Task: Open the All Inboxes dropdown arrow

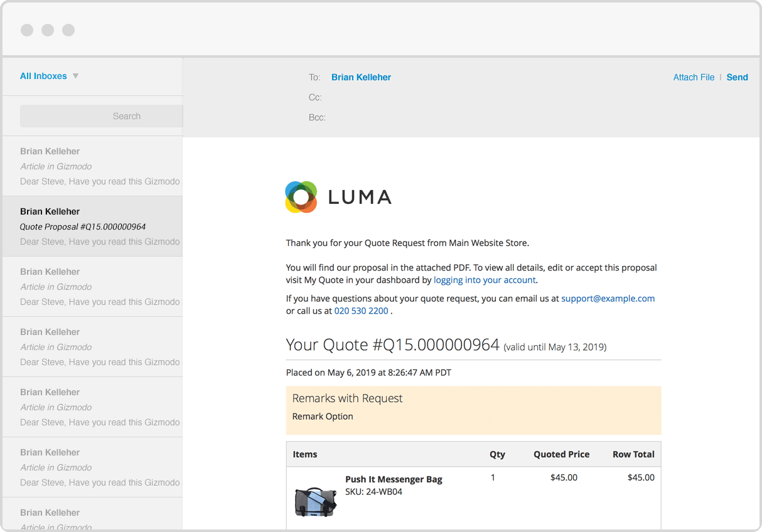Action: tap(75, 76)
